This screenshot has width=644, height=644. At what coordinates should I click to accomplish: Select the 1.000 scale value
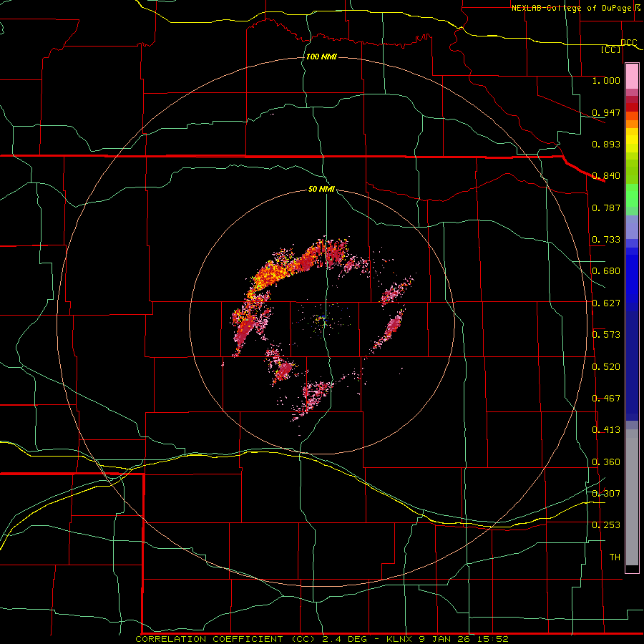(606, 80)
